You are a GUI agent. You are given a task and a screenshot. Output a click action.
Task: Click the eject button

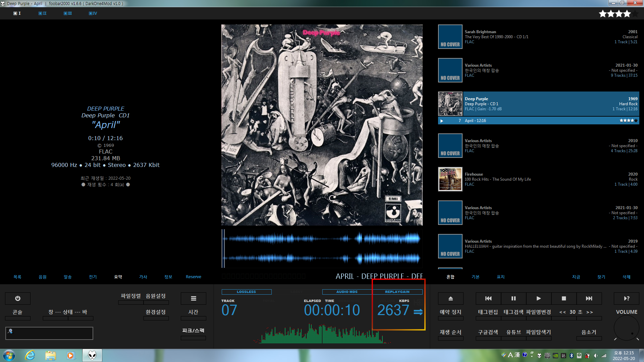coord(451,298)
